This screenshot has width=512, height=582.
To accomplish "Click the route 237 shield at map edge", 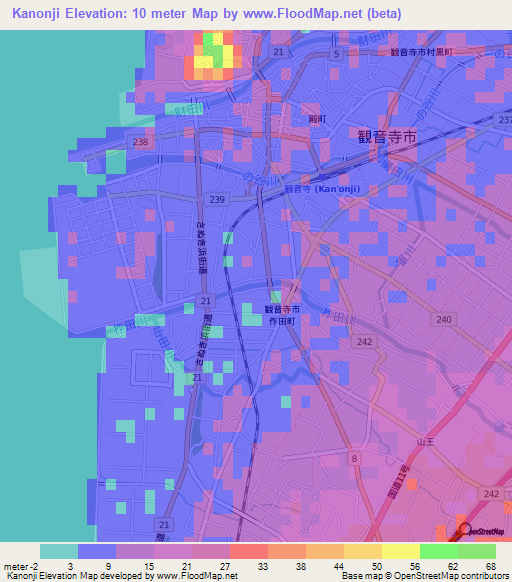I will (x=503, y=120).
